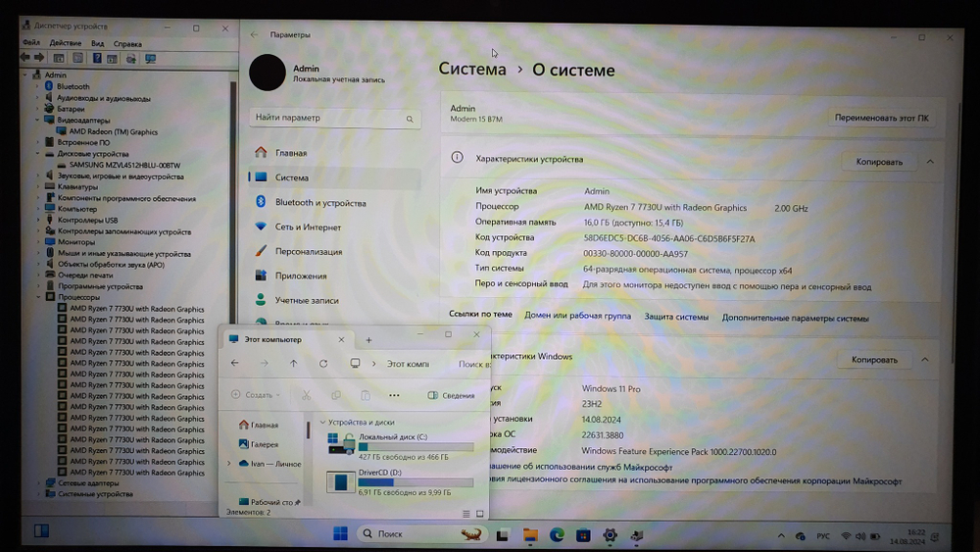Screen dimensions: 980x552
Task: Go back in Settings window
Action: tap(254, 35)
